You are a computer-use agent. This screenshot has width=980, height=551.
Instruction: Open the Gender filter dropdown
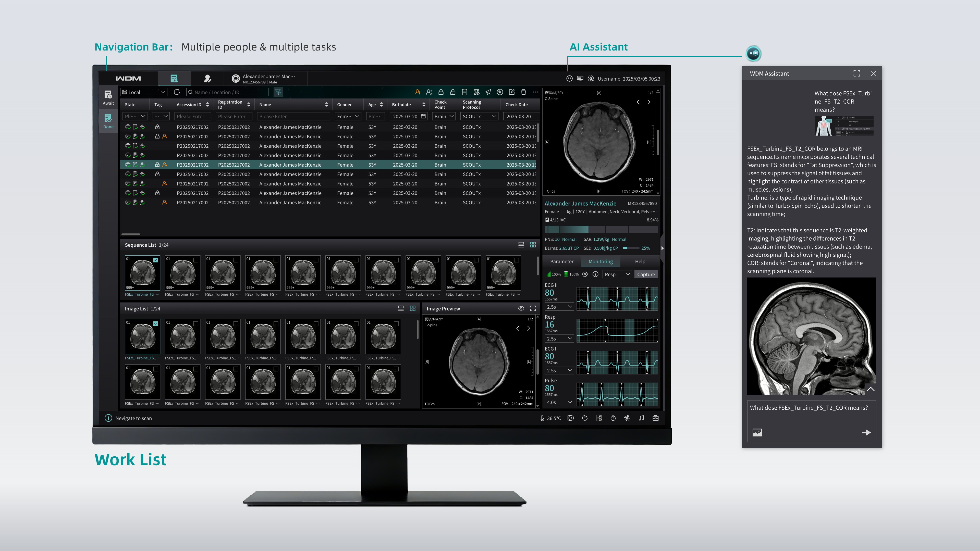pyautogui.click(x=348, y=116)
